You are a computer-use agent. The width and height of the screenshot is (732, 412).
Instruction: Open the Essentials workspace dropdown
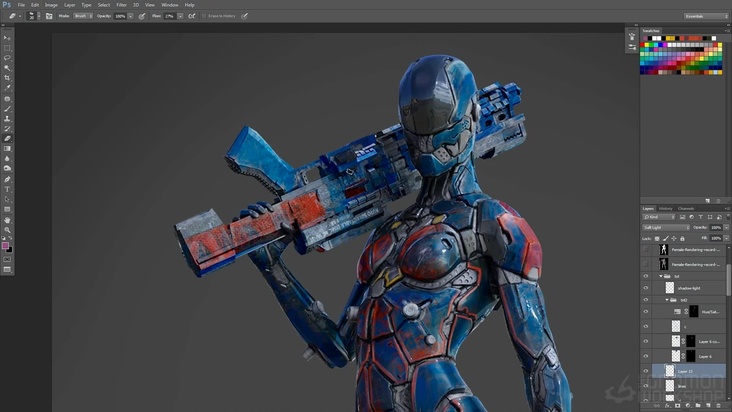(x=706, y=16)
